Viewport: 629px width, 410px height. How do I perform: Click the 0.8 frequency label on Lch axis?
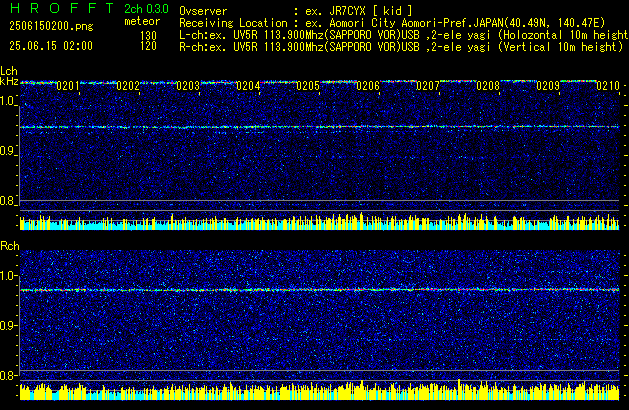[x=8, y=201]
